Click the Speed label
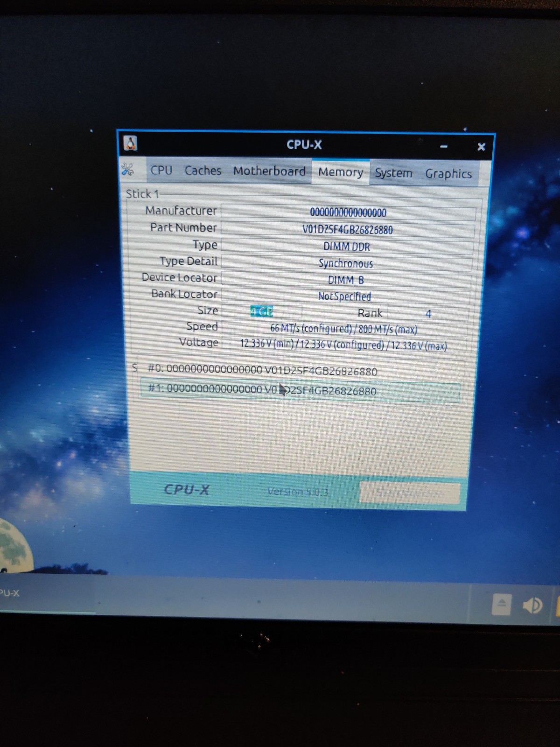 click(x=202, y=326)
